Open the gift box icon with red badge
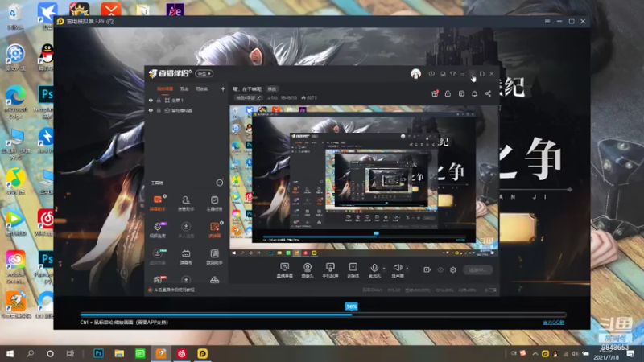This screenshot has height=362, width=644. [435, 93]
